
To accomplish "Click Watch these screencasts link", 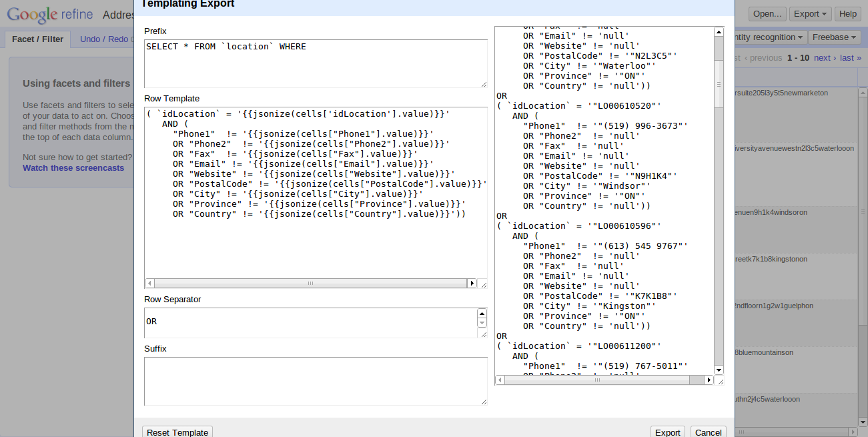I will pyautogui.click(x=73, y=168).
